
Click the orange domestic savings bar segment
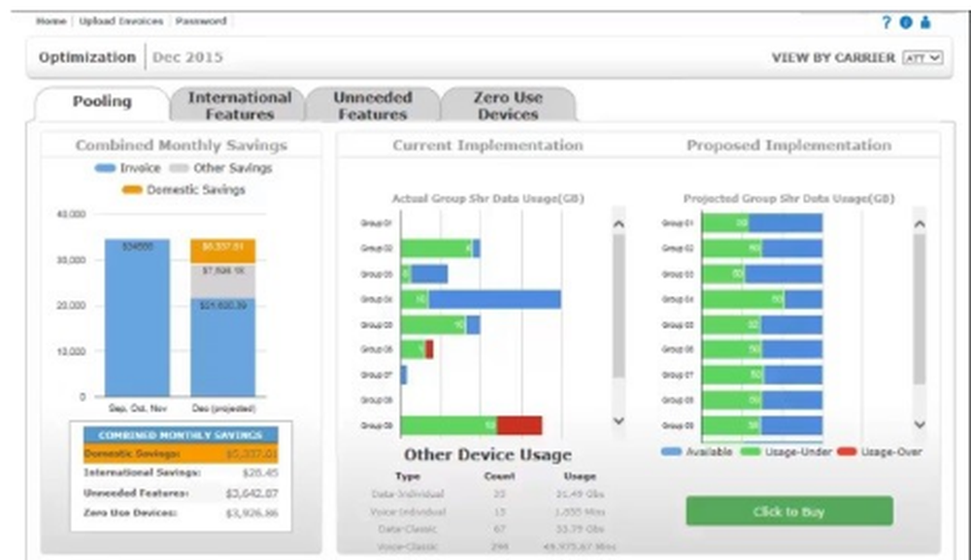point(223,251)
